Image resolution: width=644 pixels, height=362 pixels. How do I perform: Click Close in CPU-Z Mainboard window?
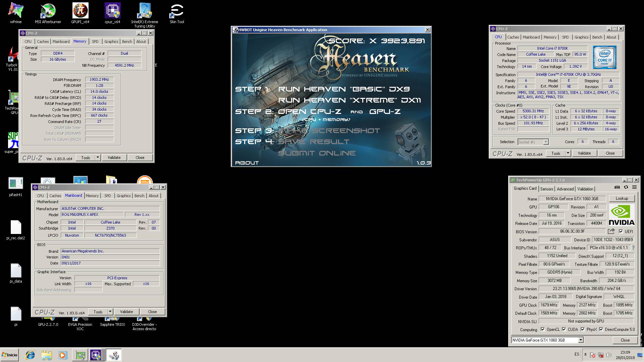click(152, 312)
